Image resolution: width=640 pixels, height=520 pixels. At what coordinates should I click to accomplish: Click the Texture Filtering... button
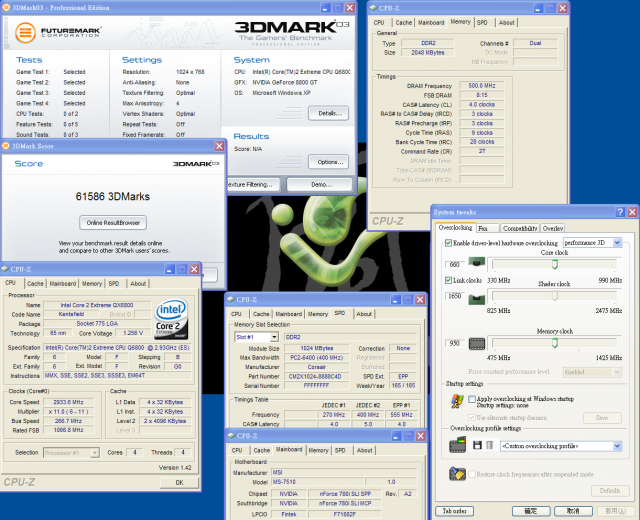253,184
